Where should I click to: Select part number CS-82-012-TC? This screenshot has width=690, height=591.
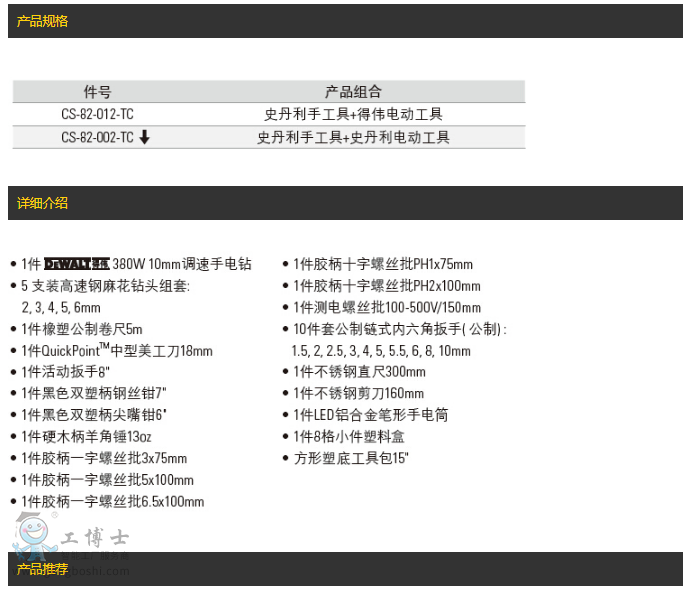point(97,115)
